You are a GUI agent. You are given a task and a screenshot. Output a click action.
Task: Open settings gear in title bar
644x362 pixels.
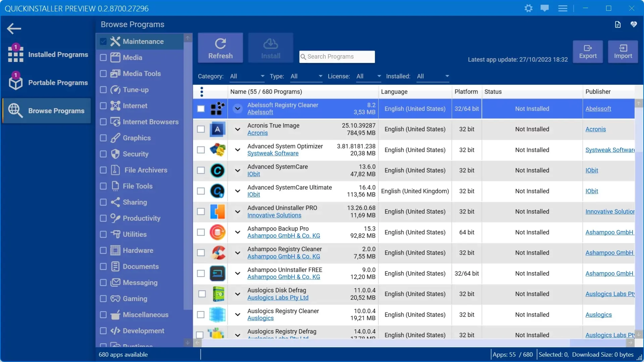click(528, 8)
